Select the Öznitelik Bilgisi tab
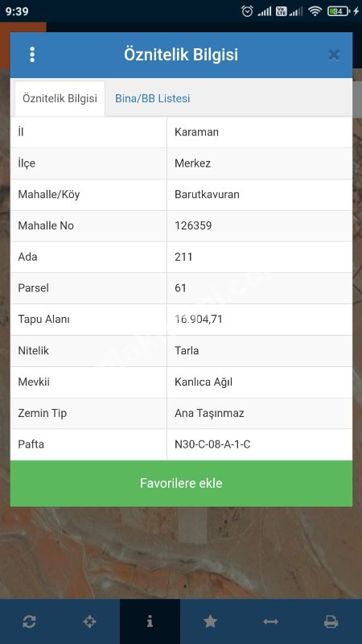The height and width of the screenshot is (644, 362). click(60, 98)
